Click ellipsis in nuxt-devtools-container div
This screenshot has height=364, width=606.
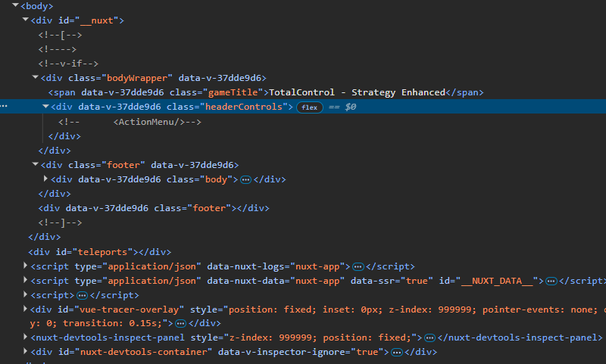396,352
